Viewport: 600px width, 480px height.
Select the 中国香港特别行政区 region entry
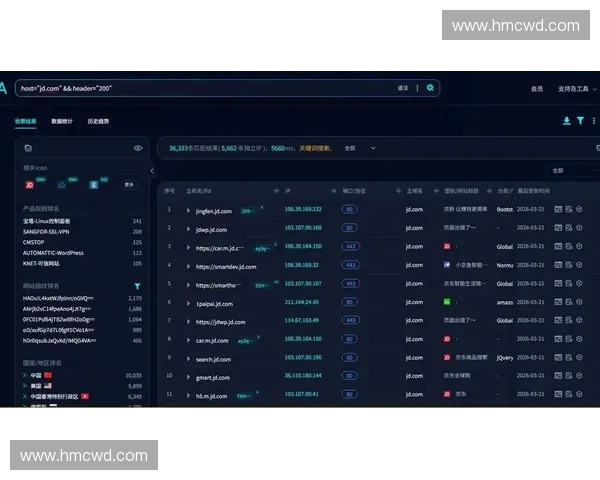click(54, 397)
